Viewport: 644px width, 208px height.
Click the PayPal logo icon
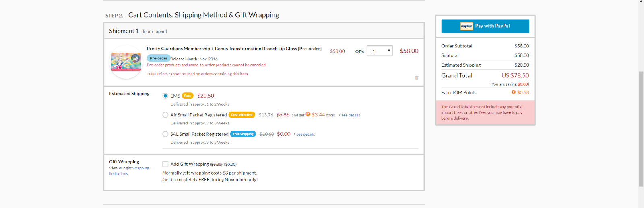coord(466,26)
